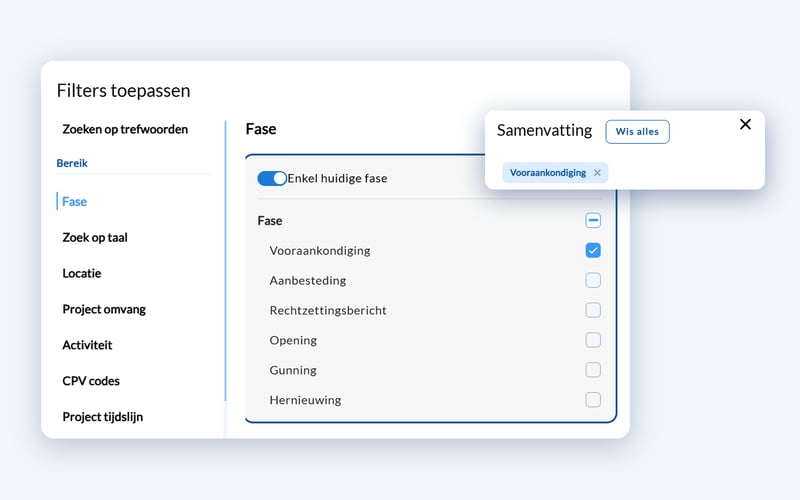The height and width of the screenshot is (500, 800).
Task: Click the Vooraankondiging list label
Action: (x=320, y=251)
